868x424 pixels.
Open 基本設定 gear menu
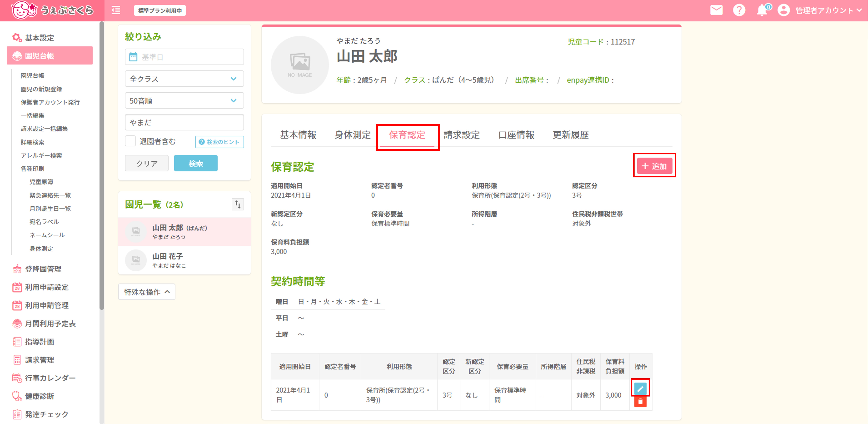pyautogui.click(x=33, y=38)
